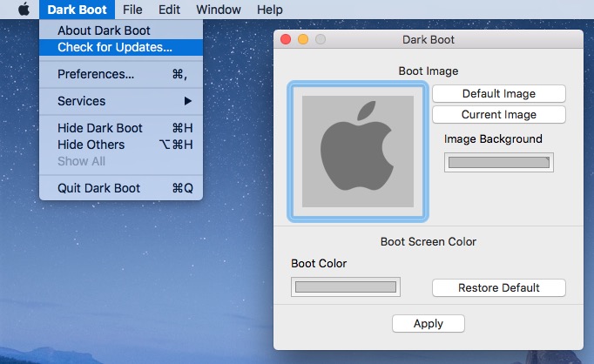Viewport: 594px width, 364px height.
Task: Close the Dark Boot window
Action: point(287,39)
